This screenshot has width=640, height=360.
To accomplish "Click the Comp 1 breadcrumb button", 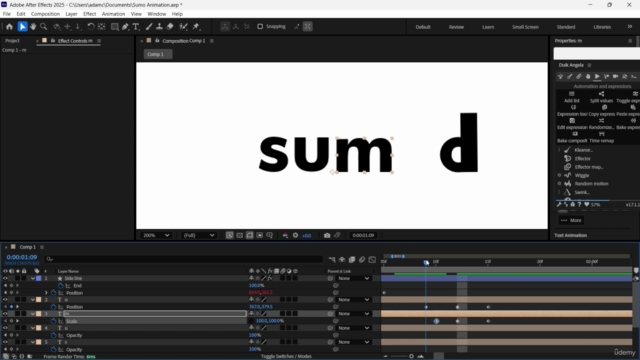I will 158,54.
